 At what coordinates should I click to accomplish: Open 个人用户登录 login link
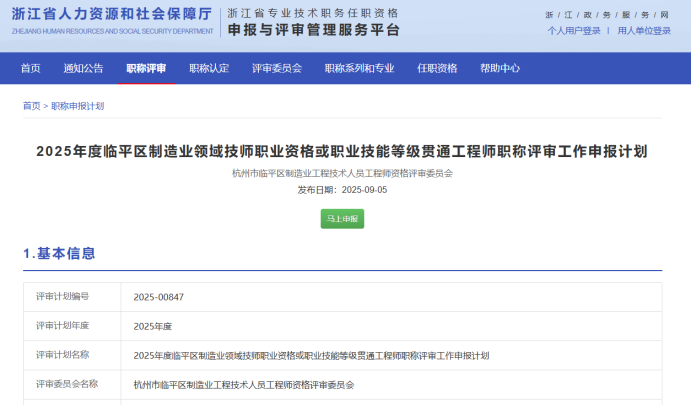tap(574, 31)
